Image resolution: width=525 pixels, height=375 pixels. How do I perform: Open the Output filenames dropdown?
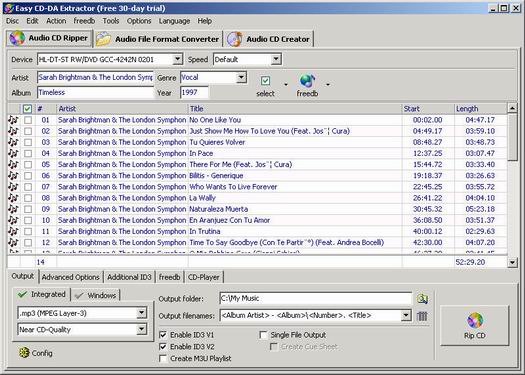[406, 315]
